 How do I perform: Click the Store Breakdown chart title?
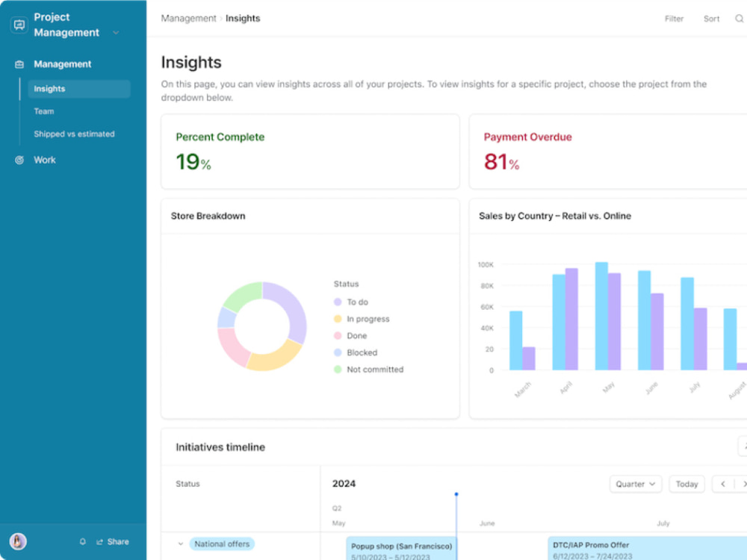(x=208, y=217)
